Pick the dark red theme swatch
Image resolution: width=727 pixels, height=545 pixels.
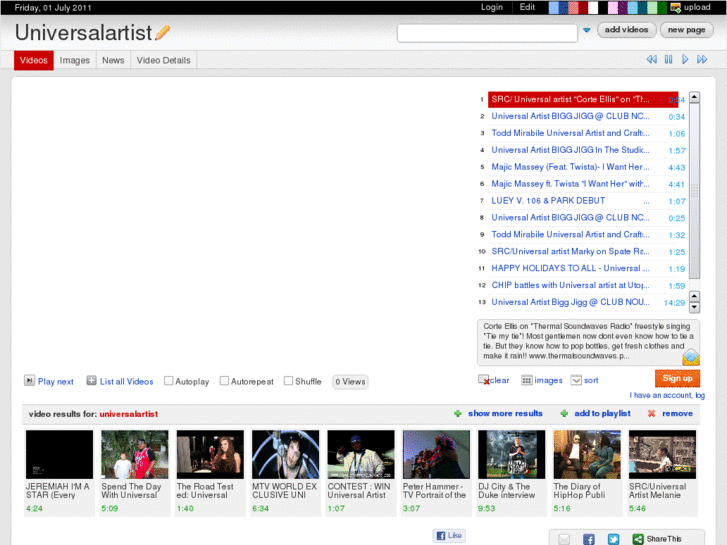tap(583, 7)
